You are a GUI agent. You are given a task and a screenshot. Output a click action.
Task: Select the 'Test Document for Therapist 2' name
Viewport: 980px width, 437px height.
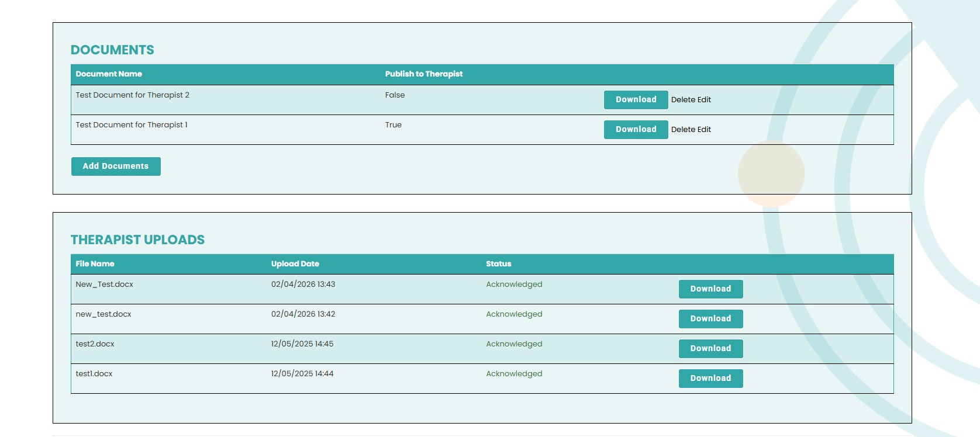pos(133,95)
